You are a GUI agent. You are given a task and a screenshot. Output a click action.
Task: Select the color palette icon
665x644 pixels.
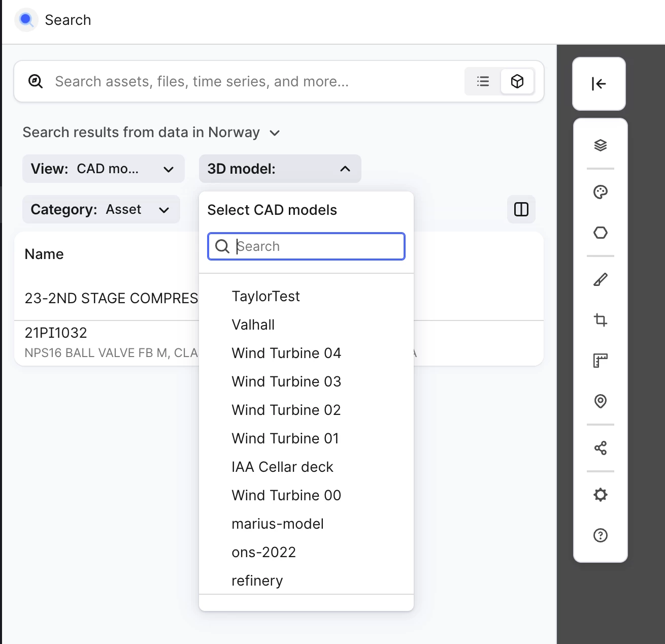tap(601, 192)
